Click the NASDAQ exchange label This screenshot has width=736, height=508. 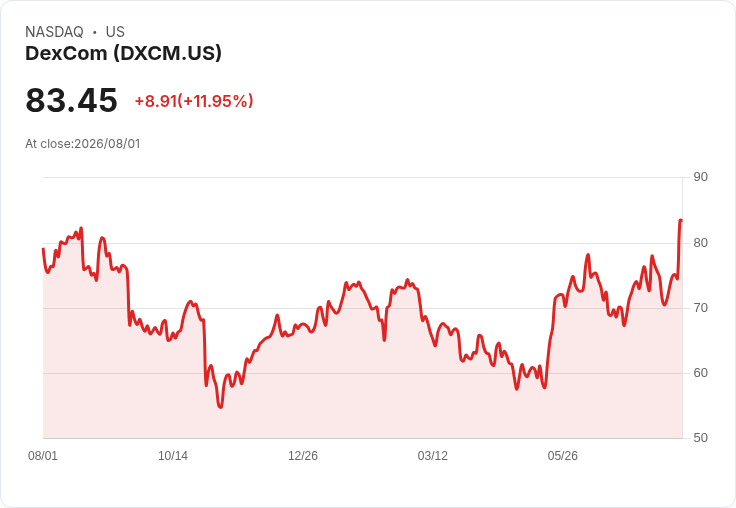54,32
